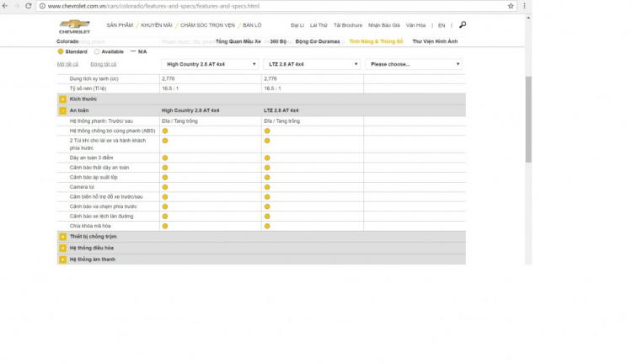
Task: Switch language with the EN link
Action: tap(442, 25)
